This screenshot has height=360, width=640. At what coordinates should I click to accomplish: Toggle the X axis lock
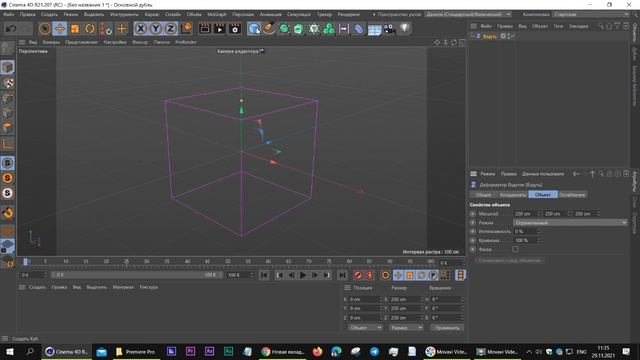(x=140, y=29)
